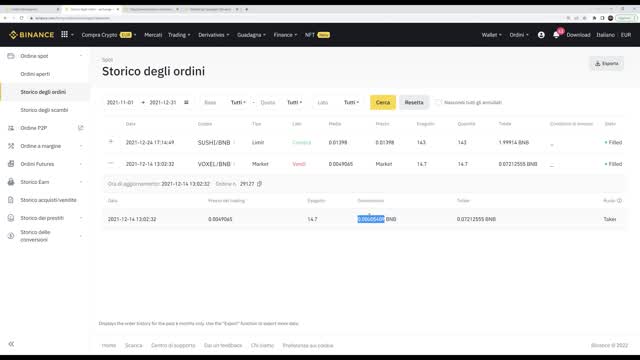Copy order number 29127
The width and height of the screenshot is (640, 360).
coord(259,184)
